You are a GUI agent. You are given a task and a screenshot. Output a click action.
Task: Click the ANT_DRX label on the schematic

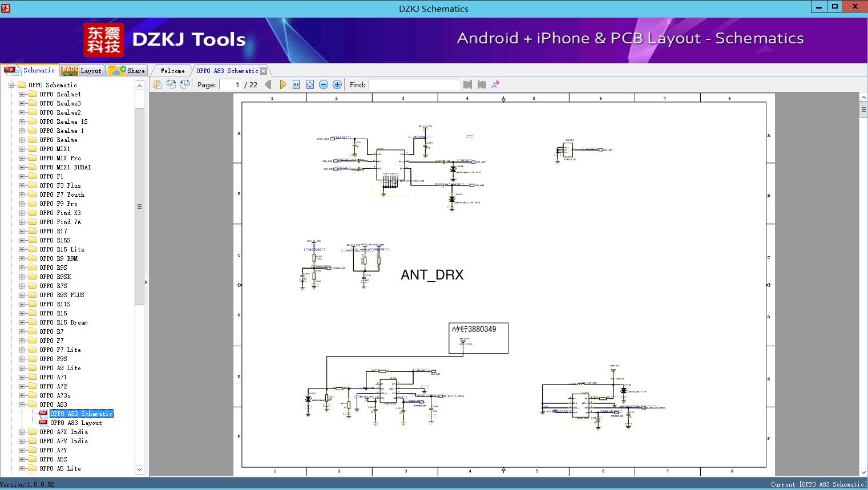[x=432, y=275]
